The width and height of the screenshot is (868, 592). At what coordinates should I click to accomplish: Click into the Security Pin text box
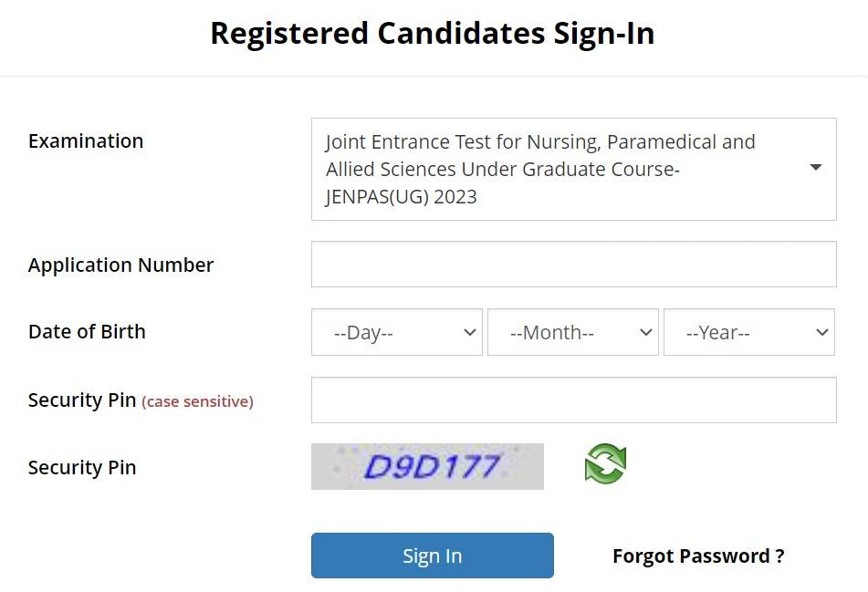click(573, 400)
